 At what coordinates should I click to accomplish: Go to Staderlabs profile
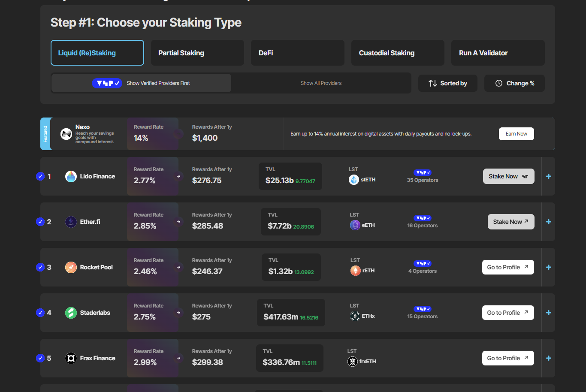pos(508,313)
